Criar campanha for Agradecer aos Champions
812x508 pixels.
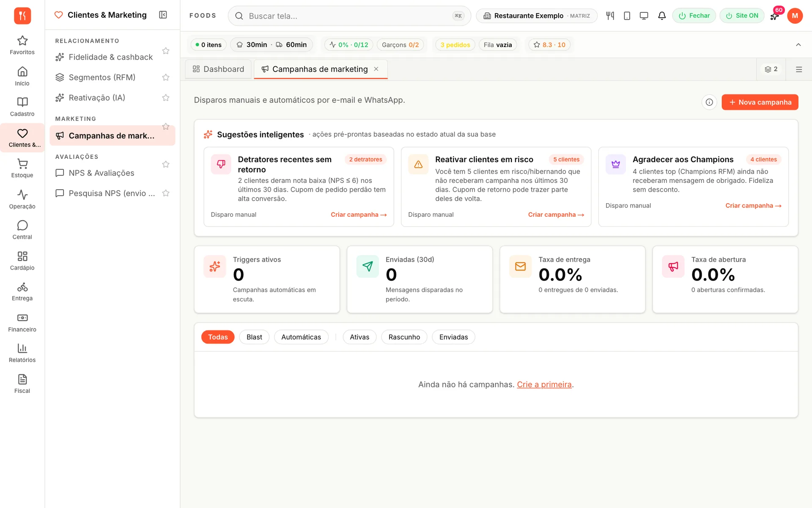coord(753,205)
